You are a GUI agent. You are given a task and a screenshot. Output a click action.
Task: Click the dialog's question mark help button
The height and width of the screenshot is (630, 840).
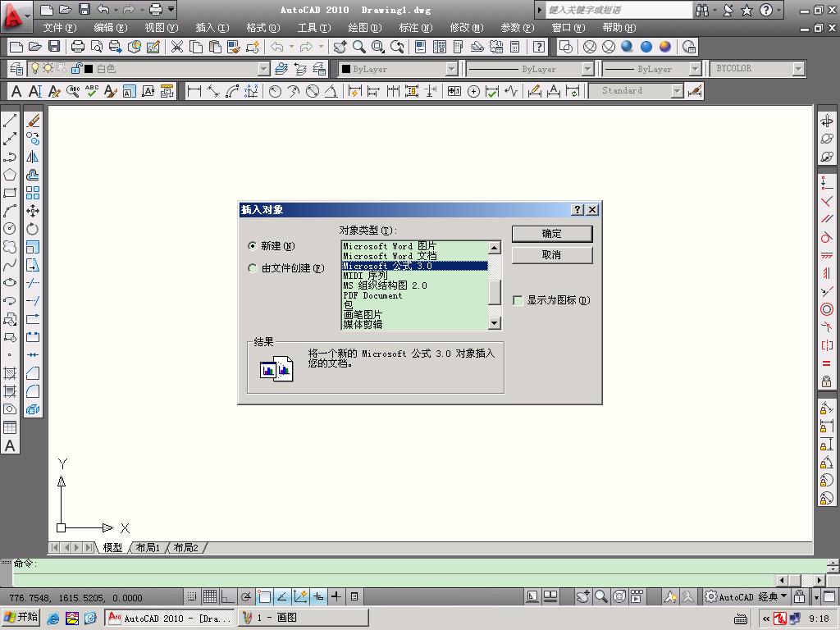(x=577, y=209)
